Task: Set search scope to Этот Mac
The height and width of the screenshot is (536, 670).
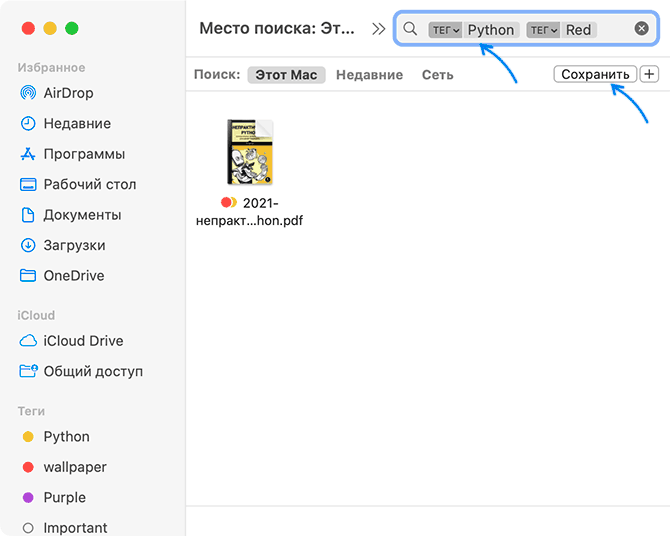Action: [286, 75]
